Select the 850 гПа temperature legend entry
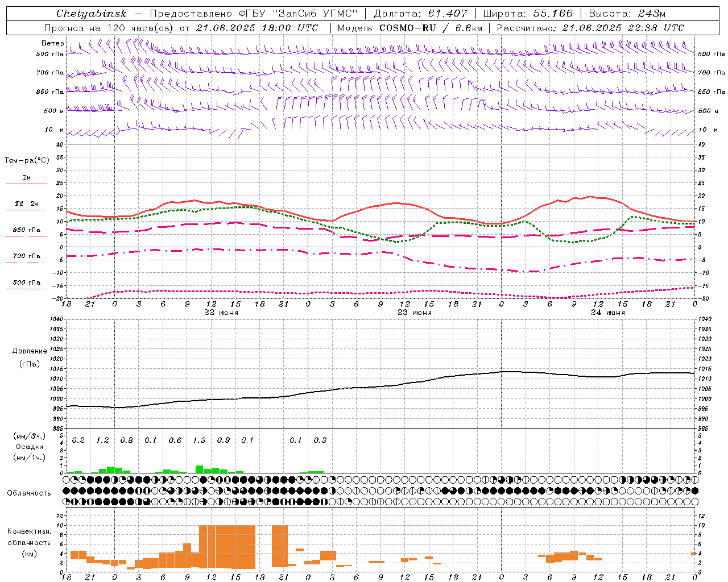 [27, 230]
